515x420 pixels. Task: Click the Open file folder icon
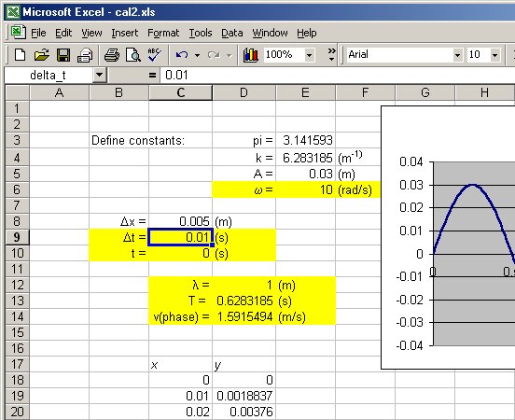[41, 55]
